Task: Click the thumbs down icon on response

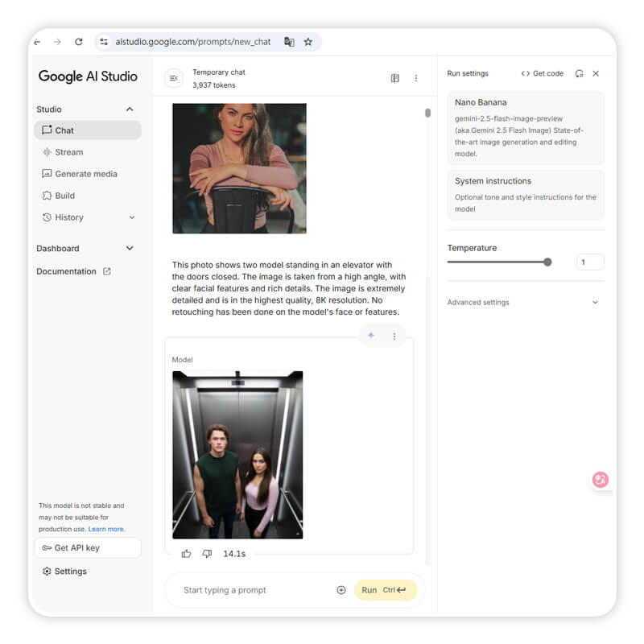Action: [207, 554]
